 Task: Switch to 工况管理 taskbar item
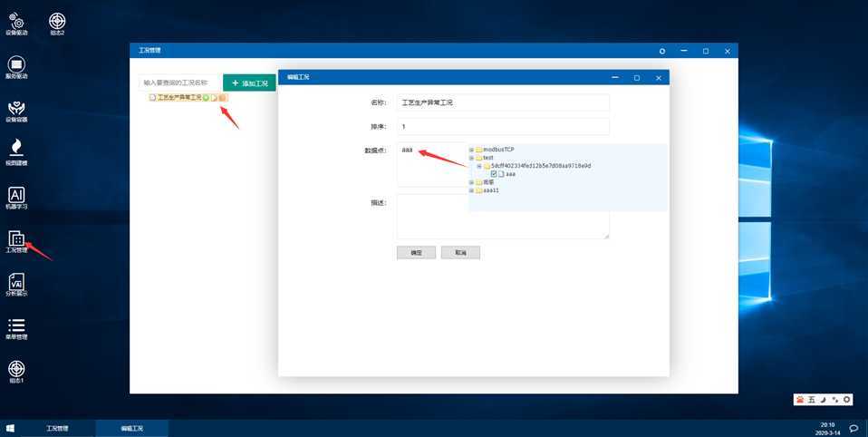(x=58, y=429)
